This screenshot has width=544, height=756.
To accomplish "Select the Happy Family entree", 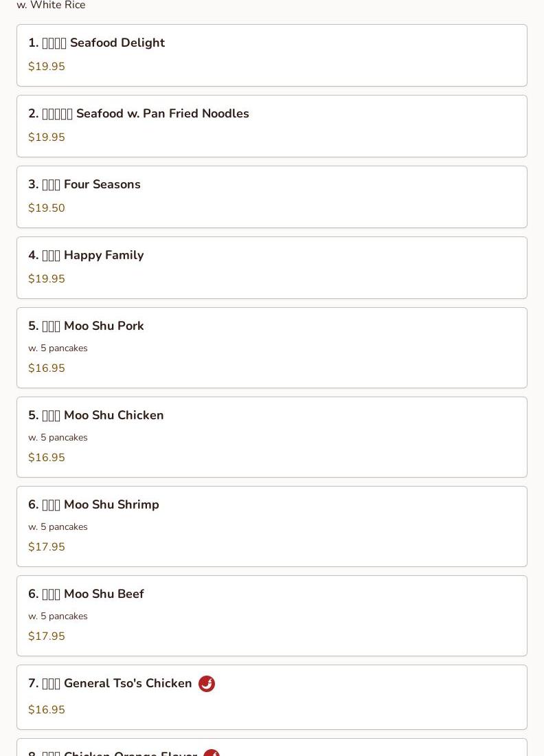I will pyautogui.click(x=103, y=255).
